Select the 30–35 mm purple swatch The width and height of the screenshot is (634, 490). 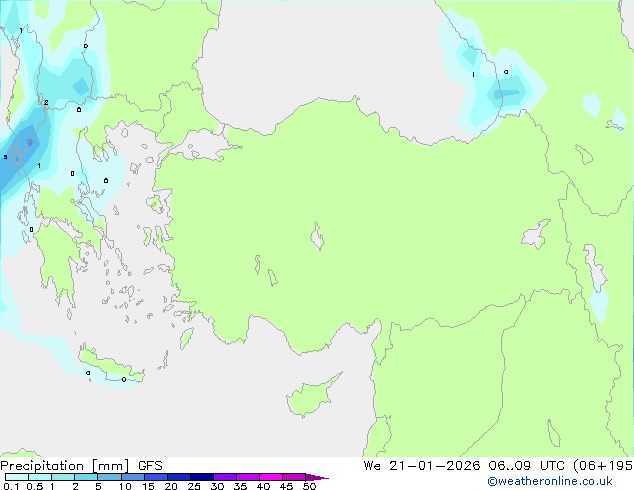(x=225, y=477)
